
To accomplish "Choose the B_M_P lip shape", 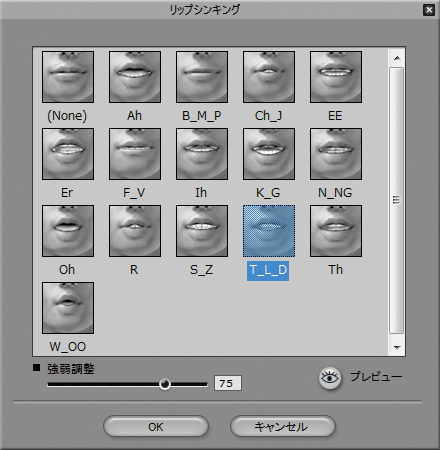I will coord(202,77).
